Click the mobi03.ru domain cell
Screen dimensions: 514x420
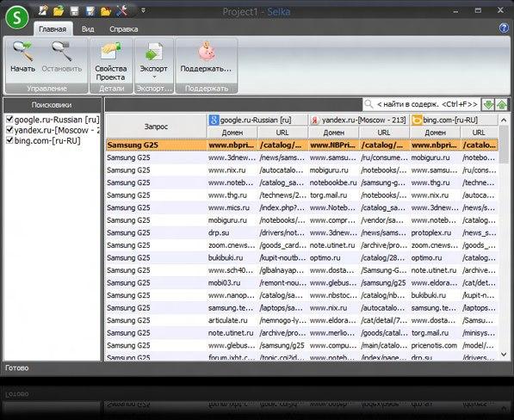pyautogui.click(x=232, y=283)
